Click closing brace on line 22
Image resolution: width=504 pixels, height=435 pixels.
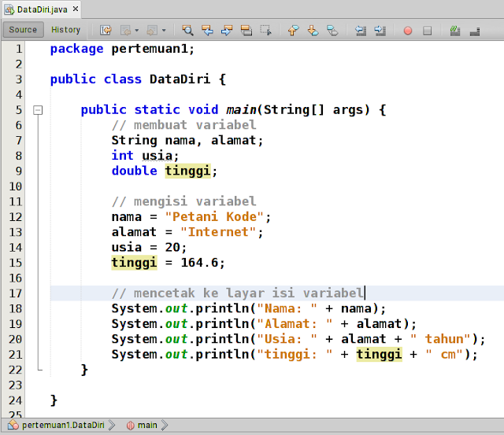[x=84, y=370]
